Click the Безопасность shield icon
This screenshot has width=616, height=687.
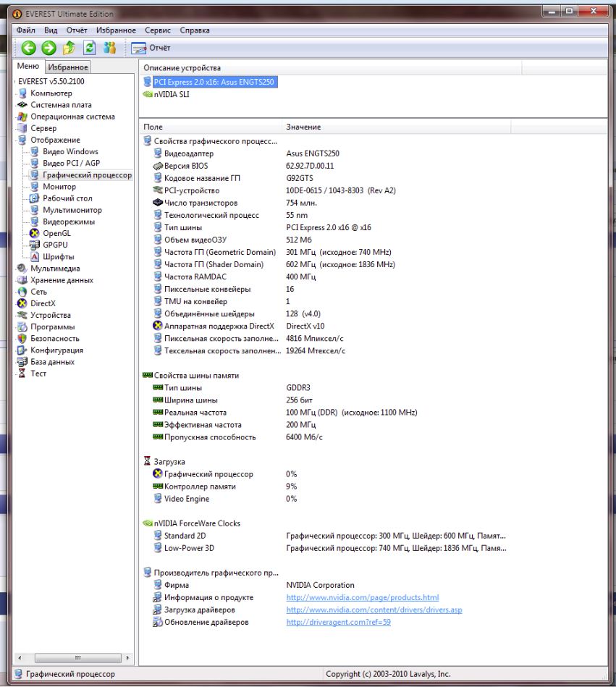(x=22, y=338)
